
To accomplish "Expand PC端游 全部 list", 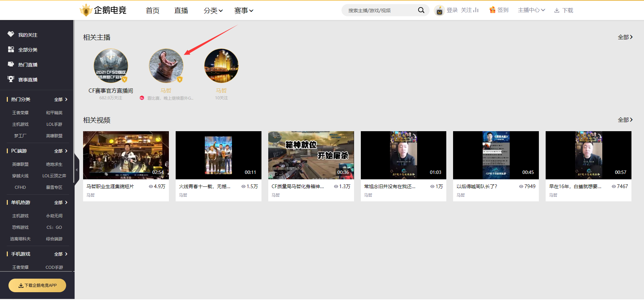I will (61, 151).
